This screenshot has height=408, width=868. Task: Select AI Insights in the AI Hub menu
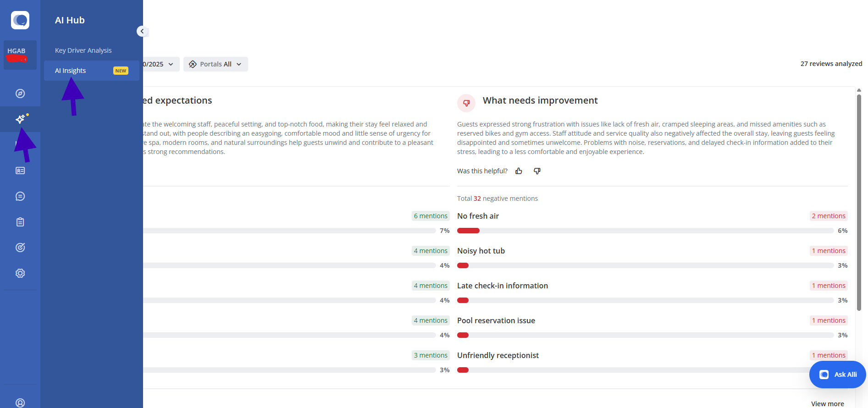coord(71,71)
